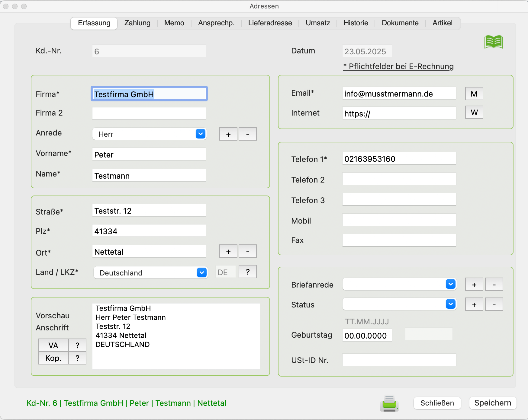This screenshot has height=420, width=528.
Task: Click the Vorschau Anschrift preview text area
Action: (176, 336)
